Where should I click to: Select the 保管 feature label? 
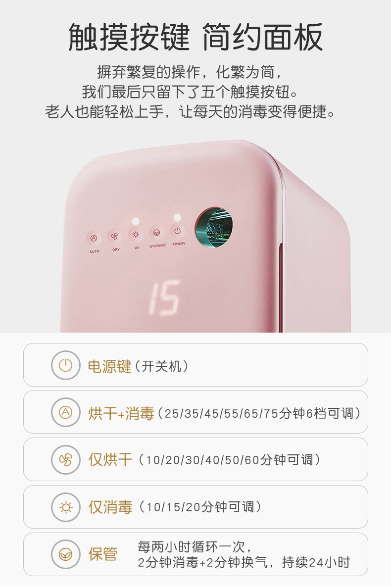(103, 554)
